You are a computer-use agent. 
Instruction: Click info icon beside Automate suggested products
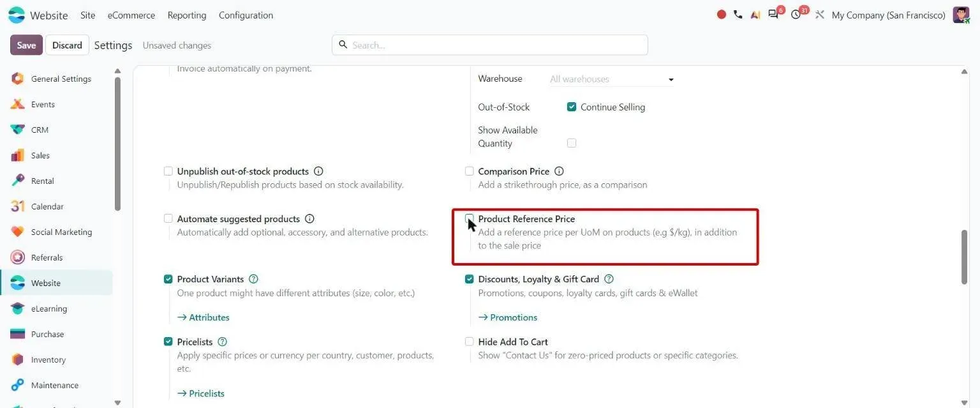point(309,218)
